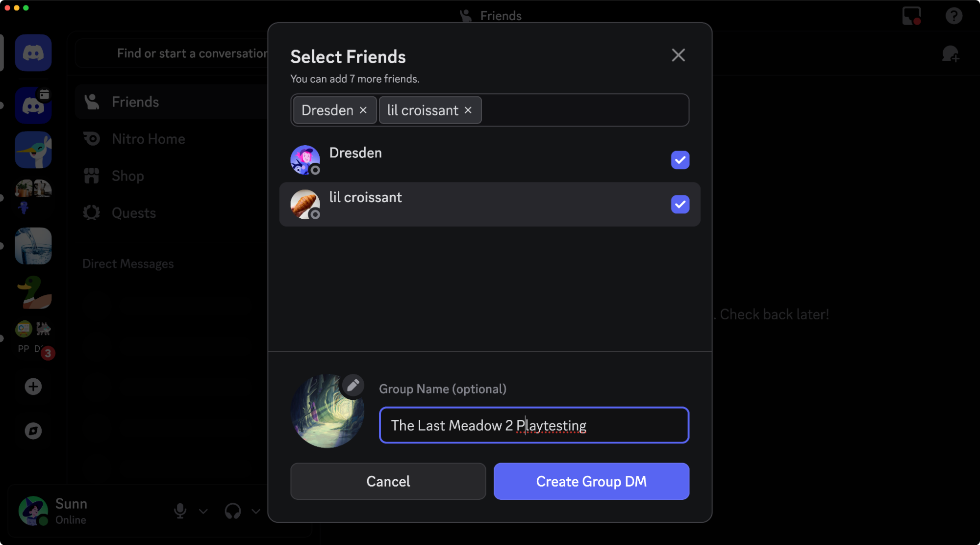Select the Shop storefront icon
Viewport: 980px width, 545px height.
tap(91, 176)
